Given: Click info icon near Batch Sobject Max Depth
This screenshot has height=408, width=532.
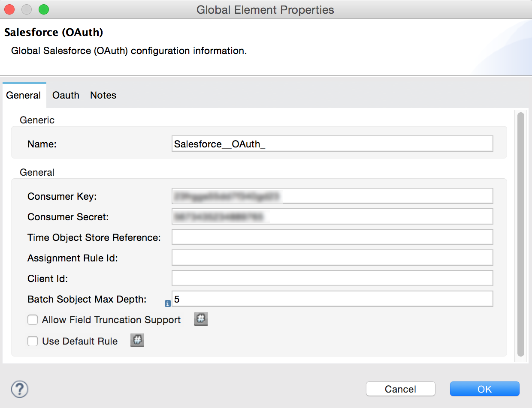Looking at the screenshot, I should click(x=168, y=303).
